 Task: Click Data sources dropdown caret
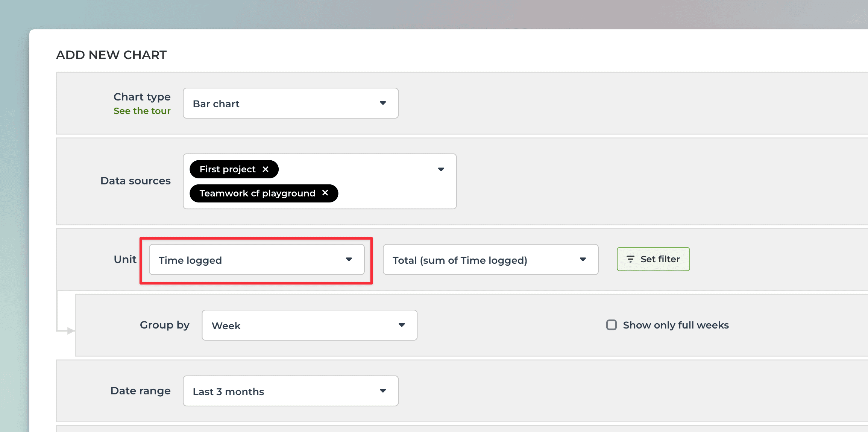(441, 169)
